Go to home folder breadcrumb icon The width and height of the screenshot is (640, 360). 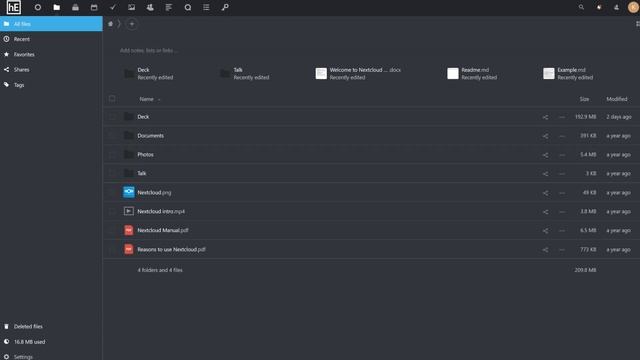pyautogui.click(x=110, y=24)
